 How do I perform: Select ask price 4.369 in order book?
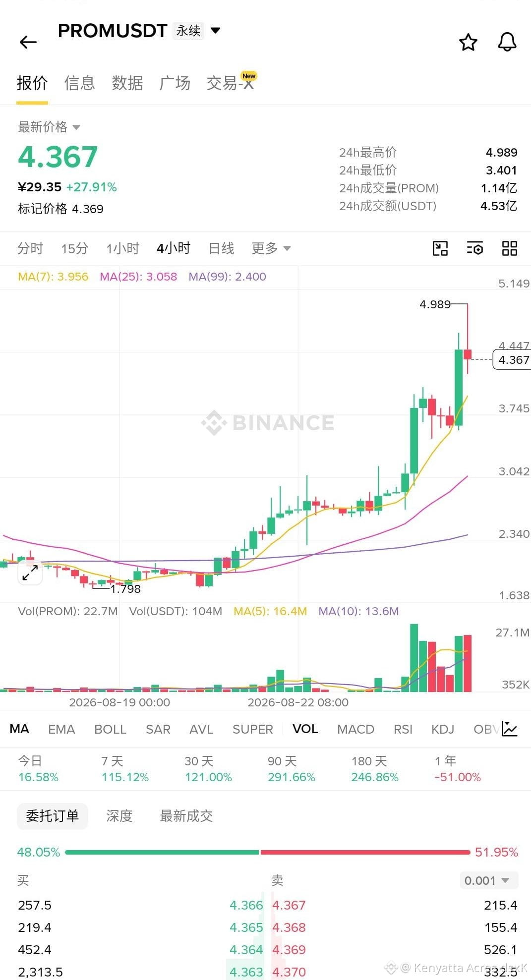289,950
